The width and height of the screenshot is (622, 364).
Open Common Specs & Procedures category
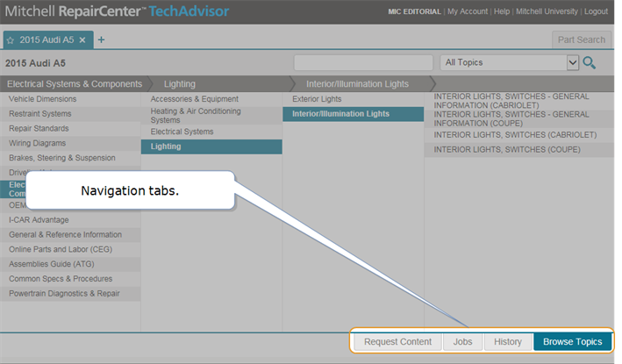(70, 279)
